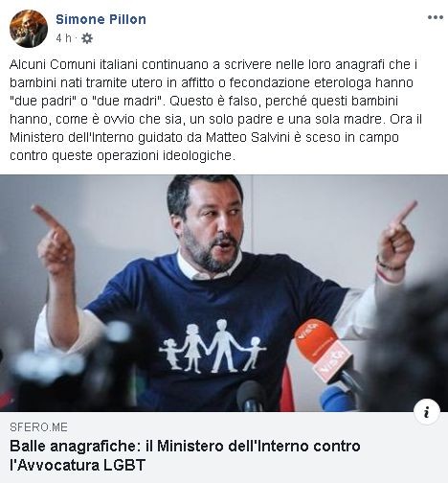Click the blue microphone at the photo's bottom

coord(335,398)
